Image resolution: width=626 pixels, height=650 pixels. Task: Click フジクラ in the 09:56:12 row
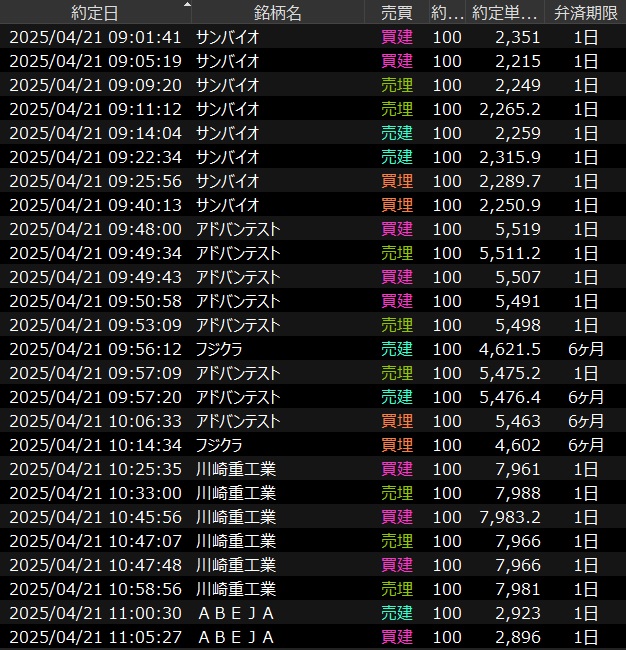tap(219, 349)
